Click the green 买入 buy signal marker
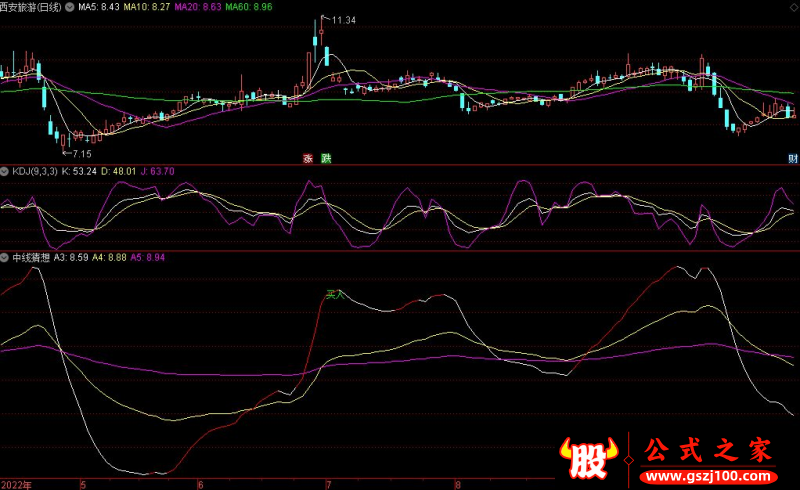800x490 pixels. (x=335, y=295)
